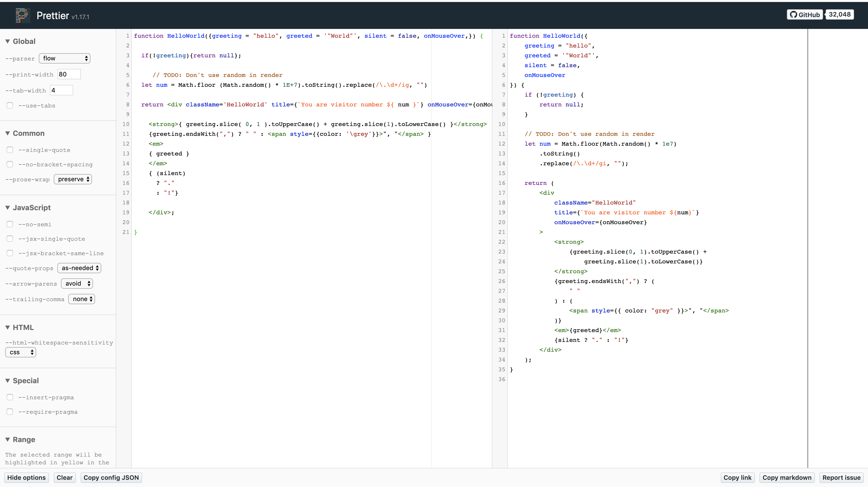Enable the --use-tabs option

click(x=10, y=105)
